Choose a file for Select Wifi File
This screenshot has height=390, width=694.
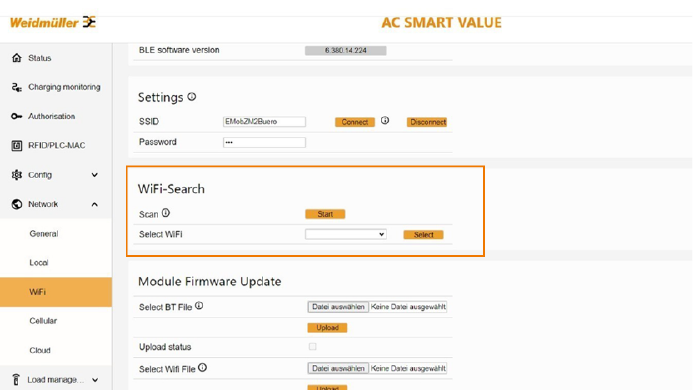point(338,368)
